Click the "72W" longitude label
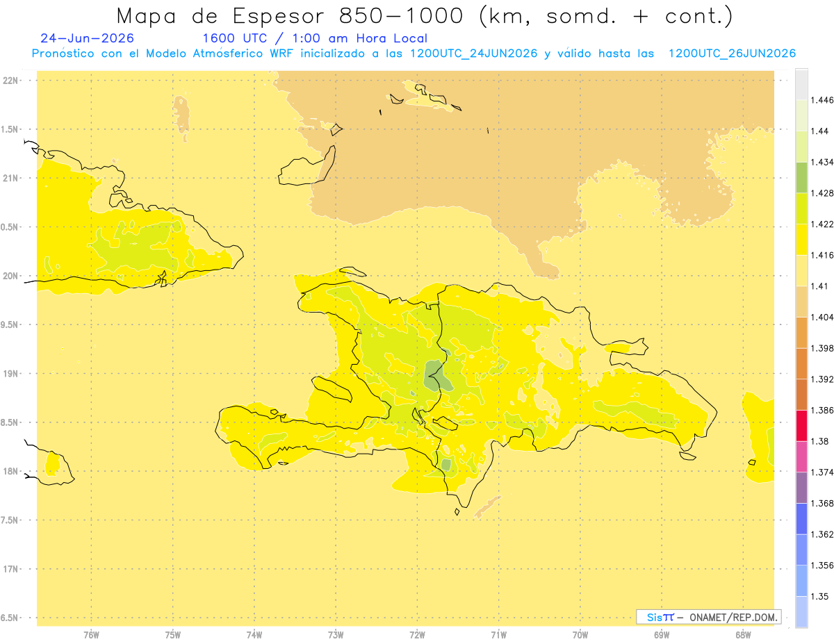Image resolution: width=834 pixels, height=644 pixels. [417, 634]
